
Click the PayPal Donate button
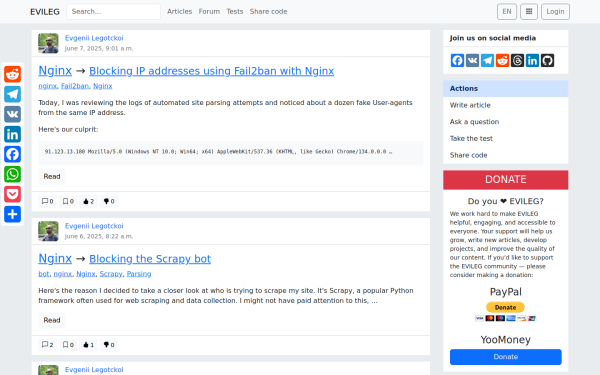pyautogui.click(x=505, y=307)
